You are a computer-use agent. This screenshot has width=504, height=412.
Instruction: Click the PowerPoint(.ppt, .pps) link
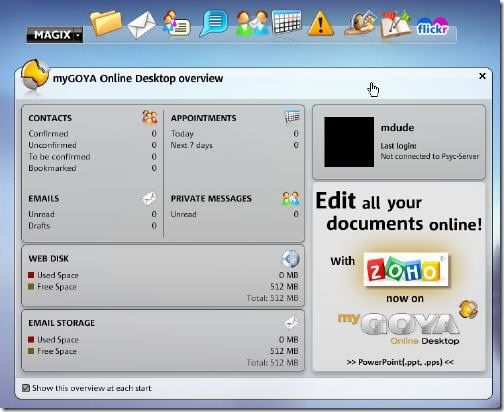point(400,362)
